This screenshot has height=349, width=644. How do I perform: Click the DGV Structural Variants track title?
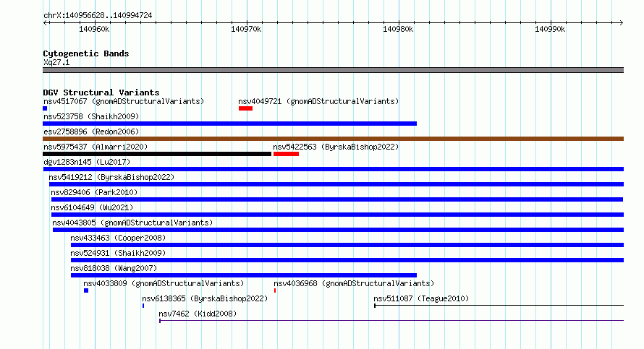pyautogui.click(x=101, y=92)
